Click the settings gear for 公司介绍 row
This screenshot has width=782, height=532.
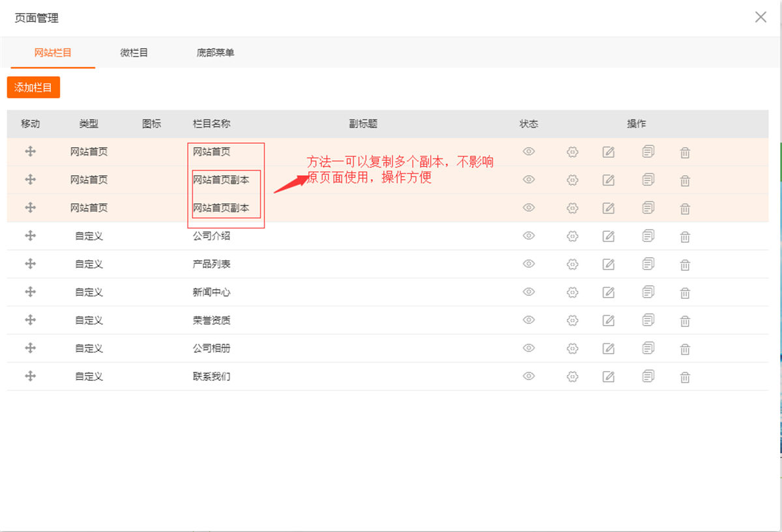pyautogui.click(x=572, y=236)
